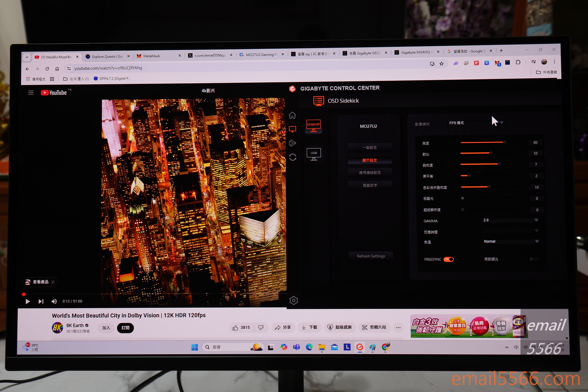This screenshot has width=588, height=392.
Task: Open the 色溫 Normal dropdown
Action: tap(511, 241)
